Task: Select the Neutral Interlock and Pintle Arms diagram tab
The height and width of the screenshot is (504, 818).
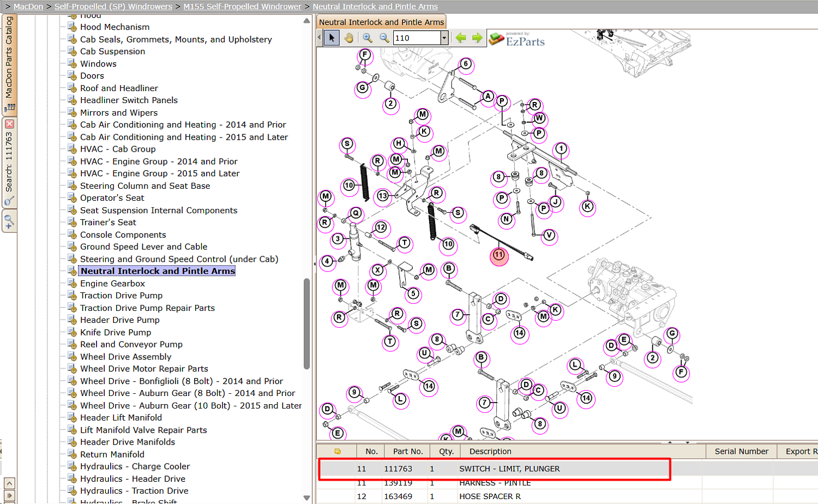Action: click(x=382, y=22)
